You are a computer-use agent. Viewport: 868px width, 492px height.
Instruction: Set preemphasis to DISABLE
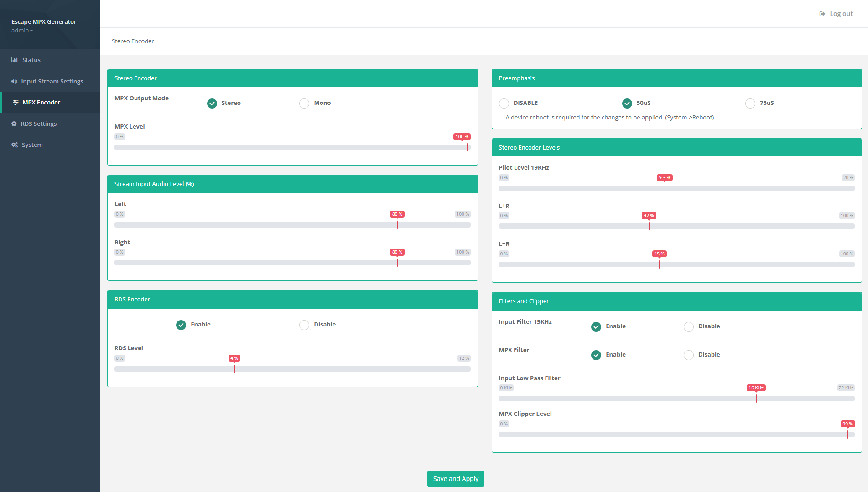tap(504, 104)
